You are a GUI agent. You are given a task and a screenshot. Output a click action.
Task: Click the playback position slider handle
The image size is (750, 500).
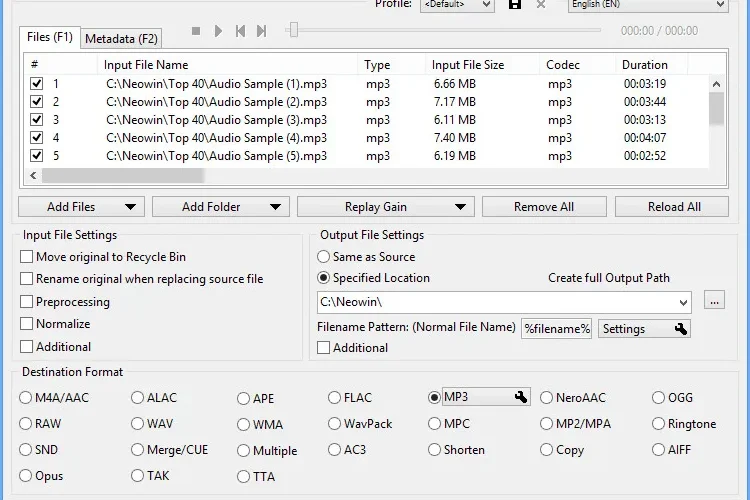click(x=294, y=30)
